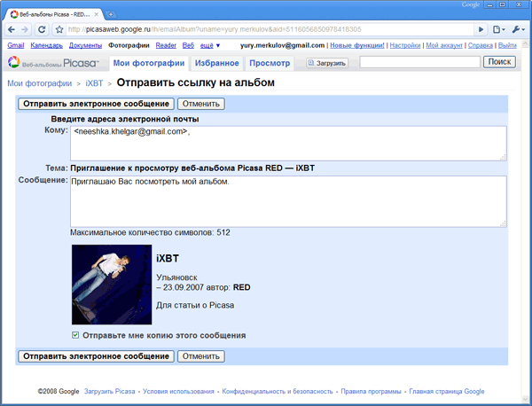
Task: Click the tab's Picasa favicon
Action: (x=14, y=14)
